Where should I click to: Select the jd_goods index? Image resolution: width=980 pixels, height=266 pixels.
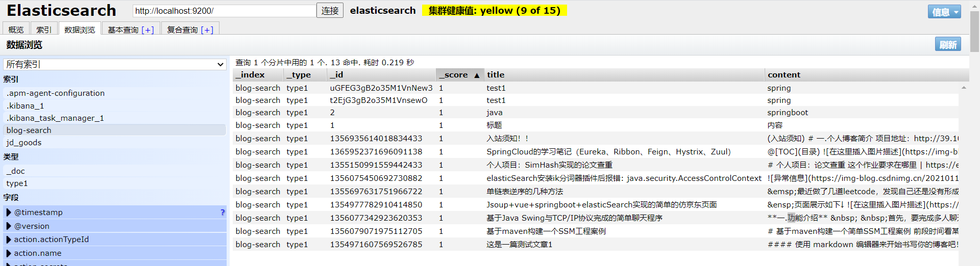pyautogui.click(x=115, y=142)
